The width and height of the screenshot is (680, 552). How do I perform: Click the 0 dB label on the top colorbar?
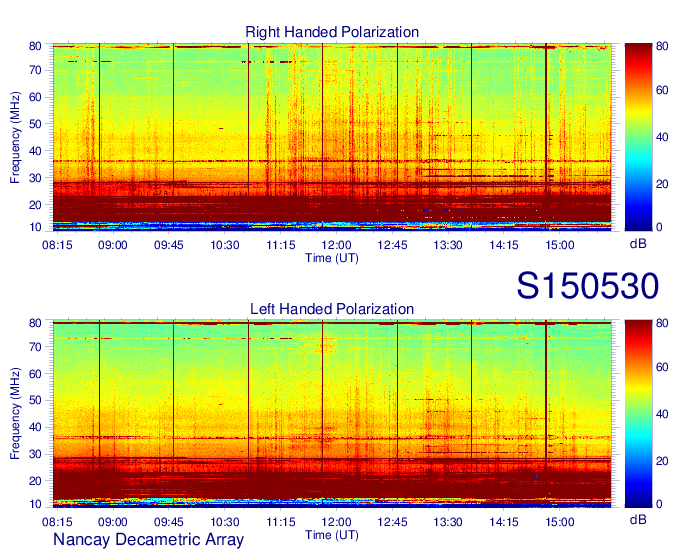[659, 227]
